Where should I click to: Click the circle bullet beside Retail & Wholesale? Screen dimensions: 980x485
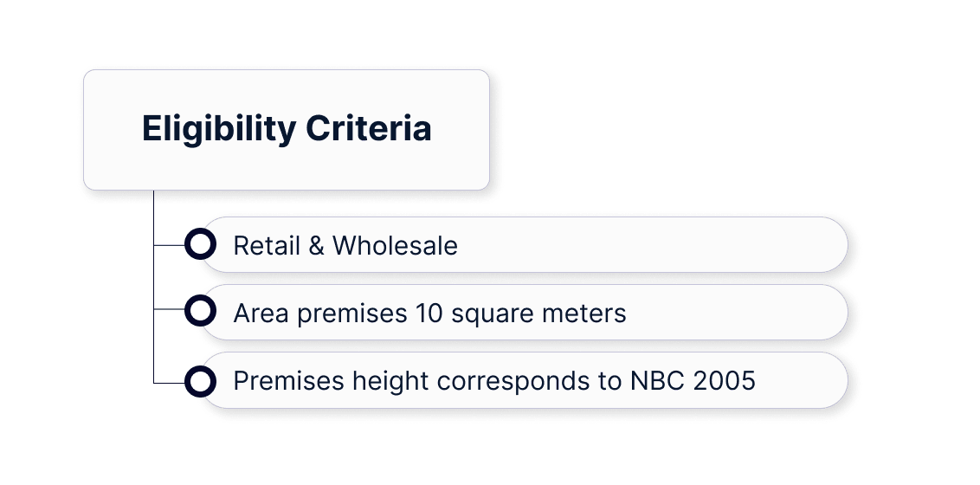[200, 245]
